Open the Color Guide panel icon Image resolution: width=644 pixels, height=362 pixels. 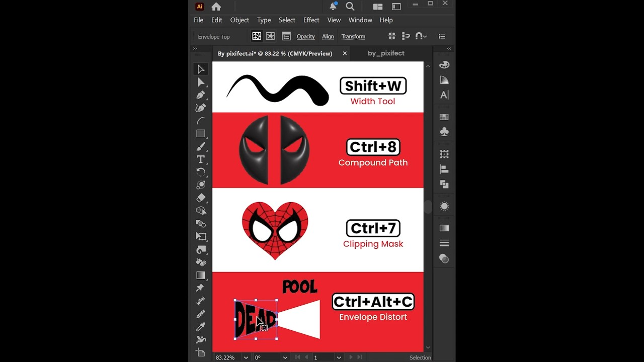pos(444,80)
